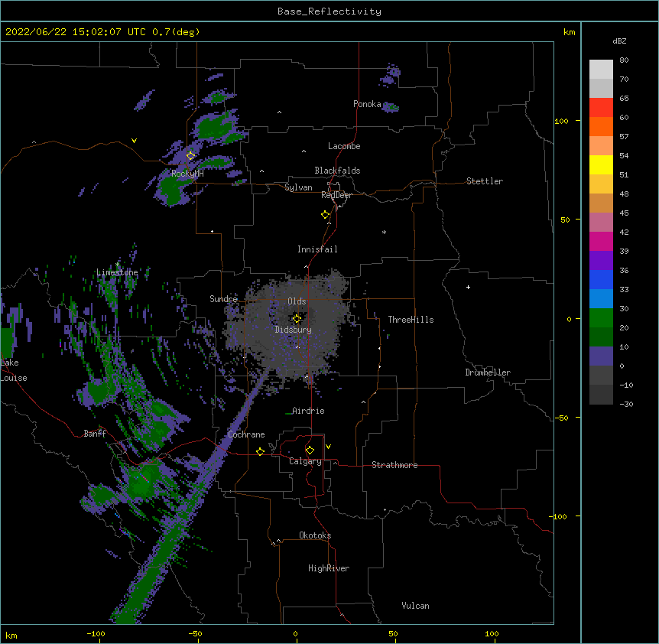The image size is (659, 644).
Task: Click the Sundre town label
Action: 223,299
